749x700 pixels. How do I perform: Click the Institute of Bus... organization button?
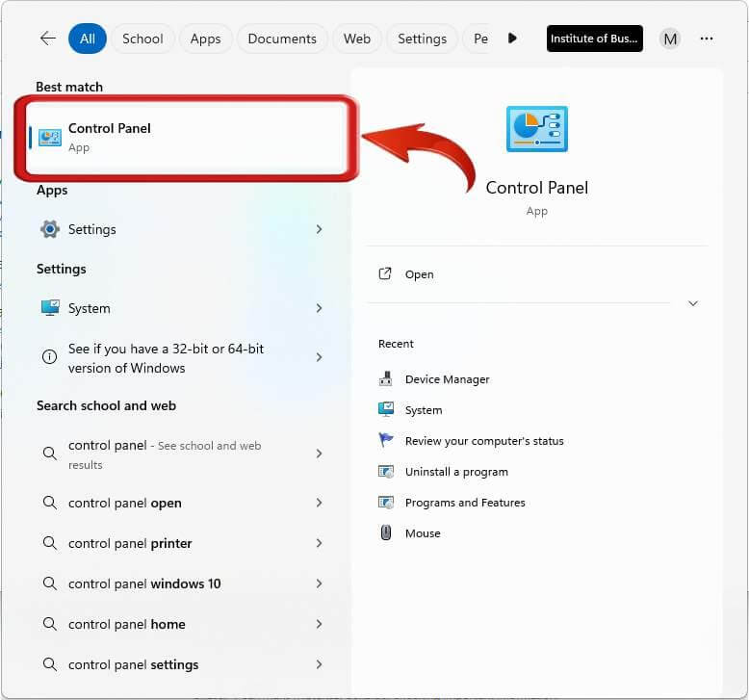(594, 39)
